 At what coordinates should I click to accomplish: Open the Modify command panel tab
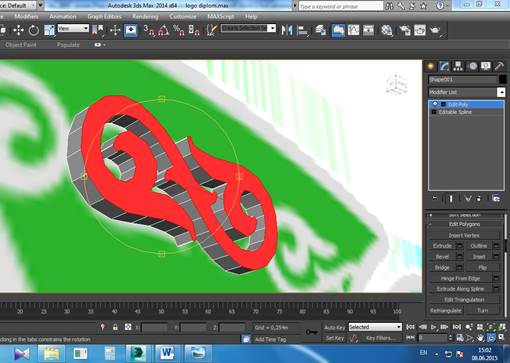coord(444,66)
